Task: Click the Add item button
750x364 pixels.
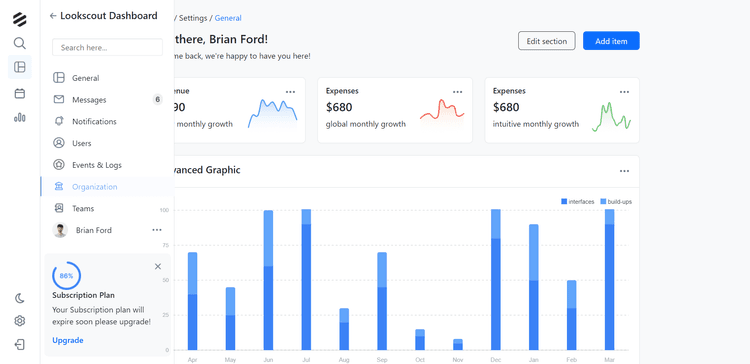Action: 611,41
